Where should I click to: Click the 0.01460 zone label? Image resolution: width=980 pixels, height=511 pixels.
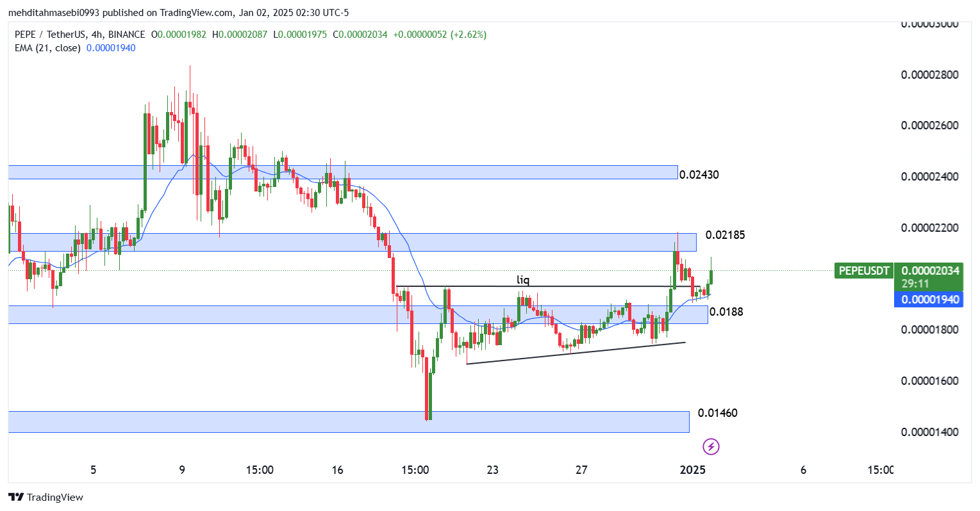[717, 413]
